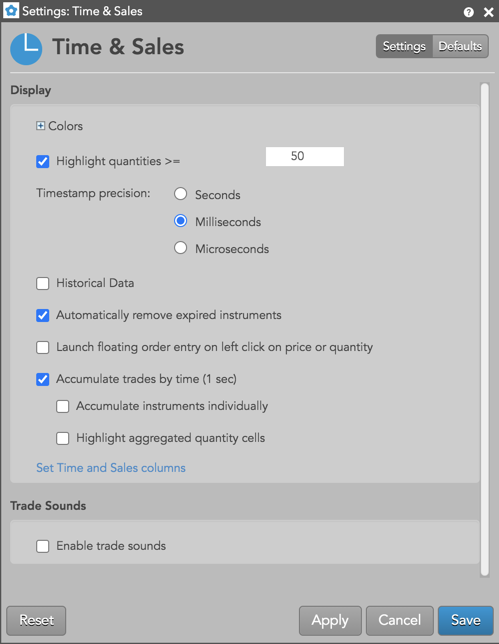The width and height of the screenshot is (499, 644).
Task: Click the help question mark icon
Action: point(468,12)
